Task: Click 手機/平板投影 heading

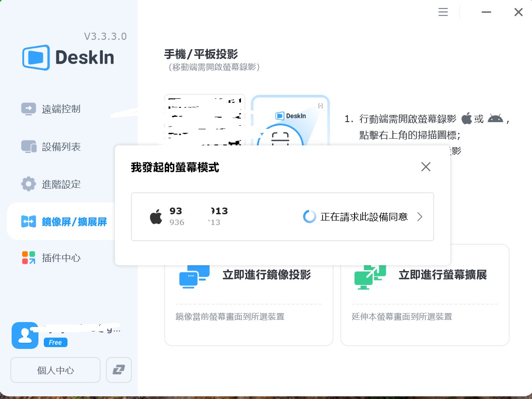Action: (201, 54)
